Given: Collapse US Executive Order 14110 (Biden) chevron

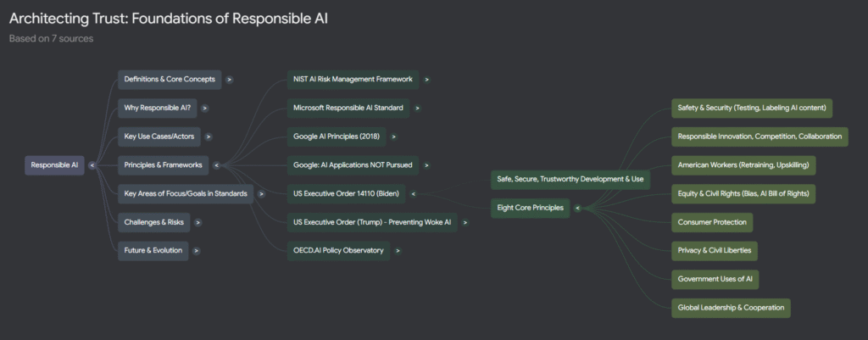Looking at the screenshot, I should pos(413,194).
